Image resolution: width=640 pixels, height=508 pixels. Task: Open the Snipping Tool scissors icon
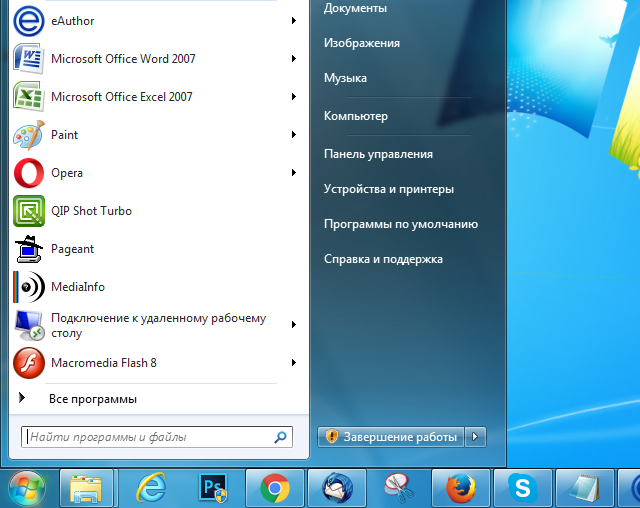399,488
